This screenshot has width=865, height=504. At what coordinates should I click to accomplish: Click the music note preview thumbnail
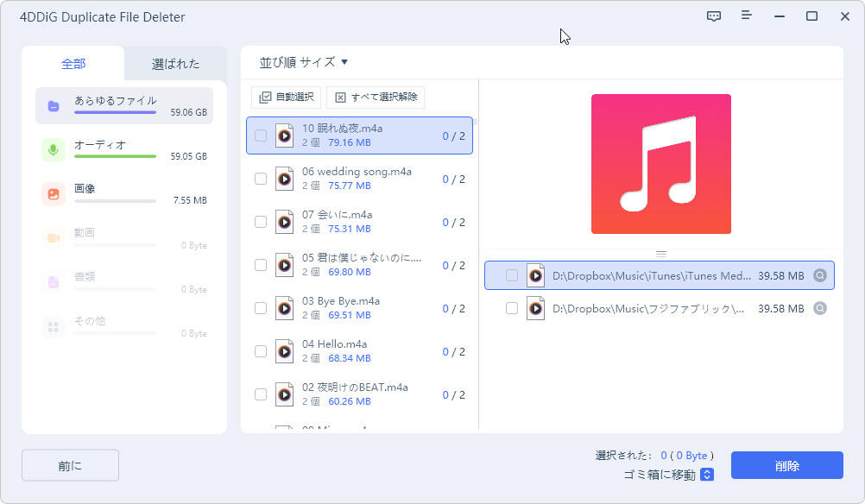click(661, 164)
